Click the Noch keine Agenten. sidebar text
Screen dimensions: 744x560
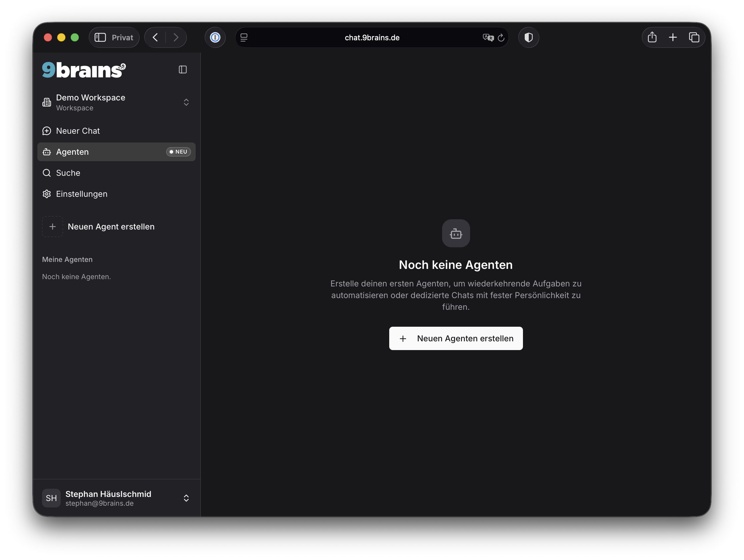click(x=76, y=276)
